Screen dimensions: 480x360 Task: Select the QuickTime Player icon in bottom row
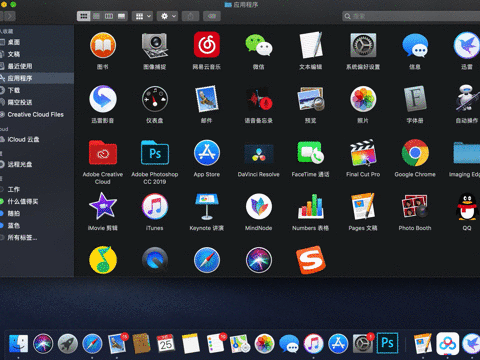pyautogui.click(x=155, y=260)
